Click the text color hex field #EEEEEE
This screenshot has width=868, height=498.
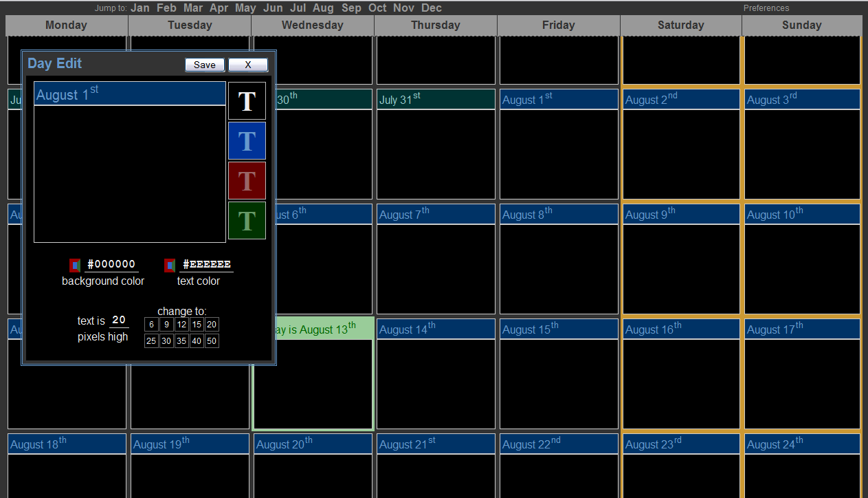pyautogui.click(x=206, y=265)
